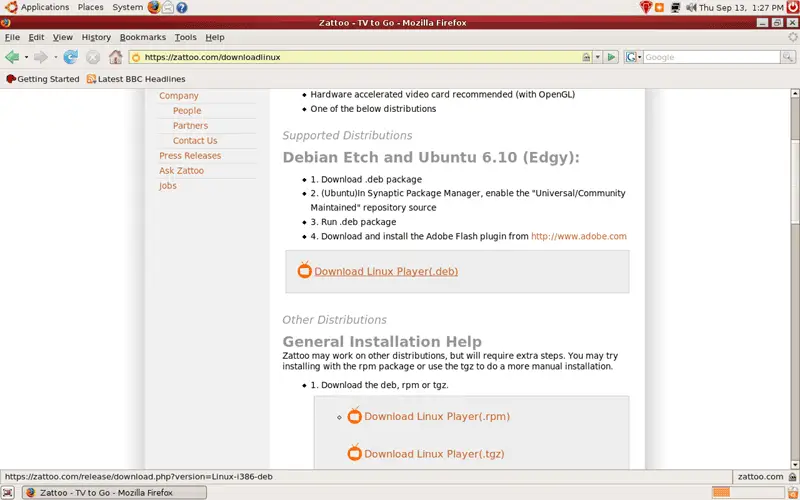800x500 pixels.
Task: Click the show desktop button in the bottom panel
Action: [8, 492]
